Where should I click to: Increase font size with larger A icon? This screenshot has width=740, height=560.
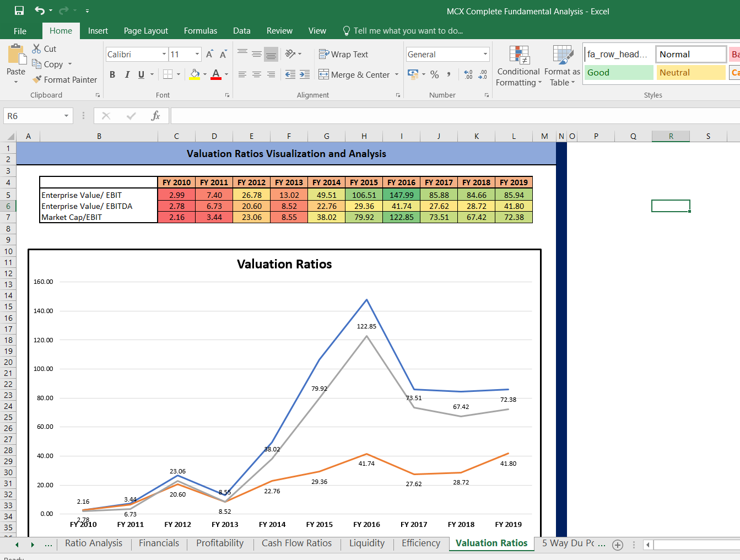point(209,54)
